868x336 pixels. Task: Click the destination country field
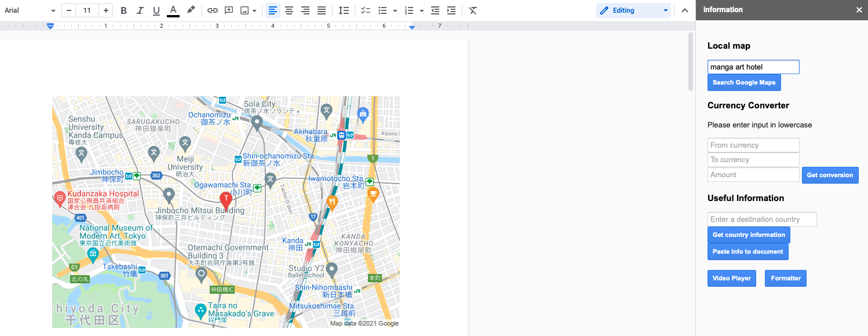[762, 220]
